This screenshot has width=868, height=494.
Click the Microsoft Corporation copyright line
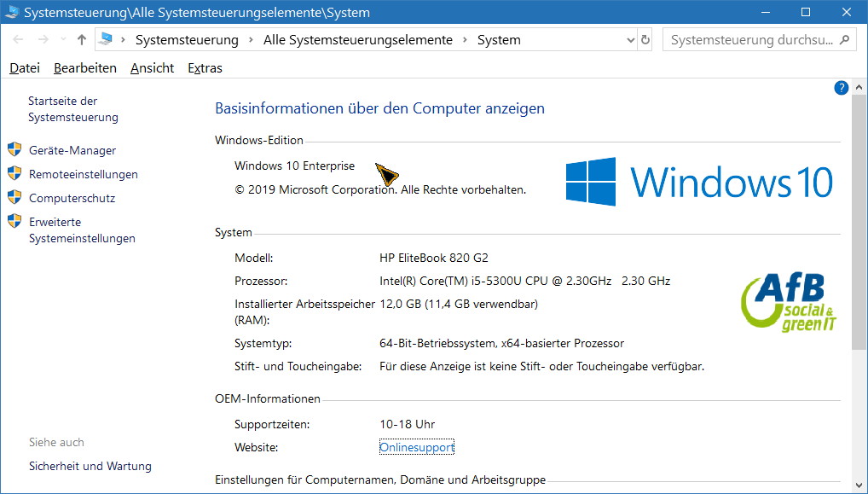(x=380, y=190)
